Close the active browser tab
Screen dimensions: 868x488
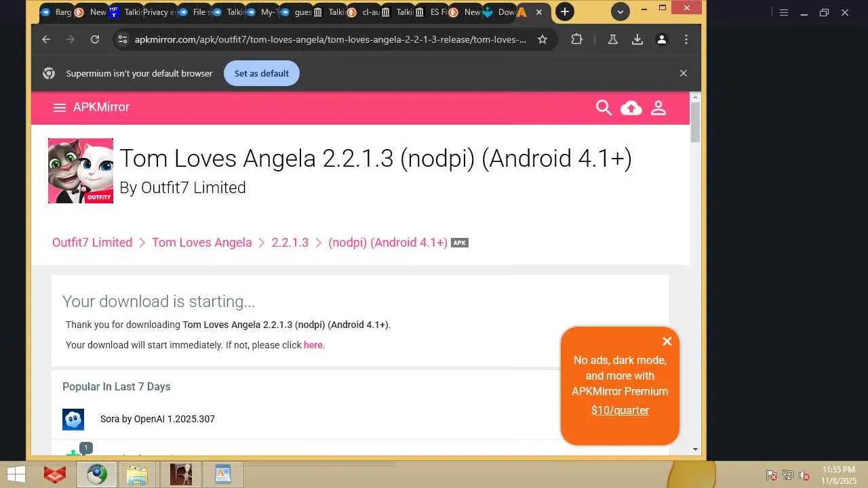click(x=539, y=12)
